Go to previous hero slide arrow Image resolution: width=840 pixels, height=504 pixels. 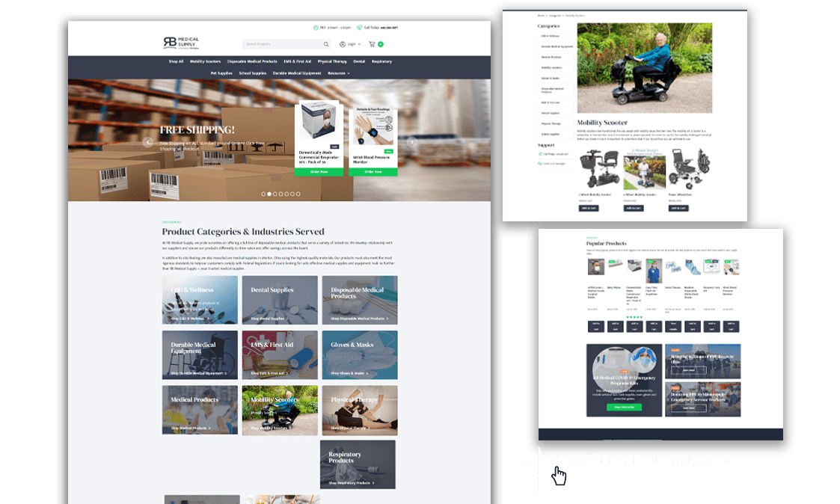click(148, 142)
